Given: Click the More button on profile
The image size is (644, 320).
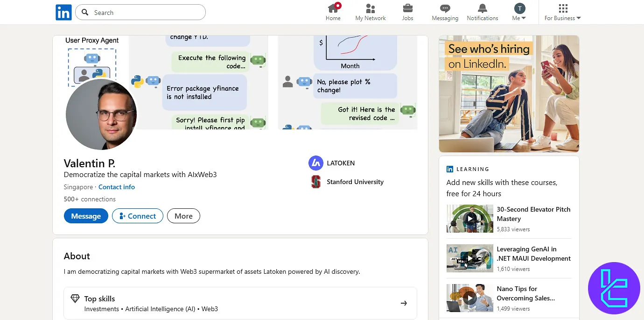Looking at the screenshot, I should coord(183,216).
